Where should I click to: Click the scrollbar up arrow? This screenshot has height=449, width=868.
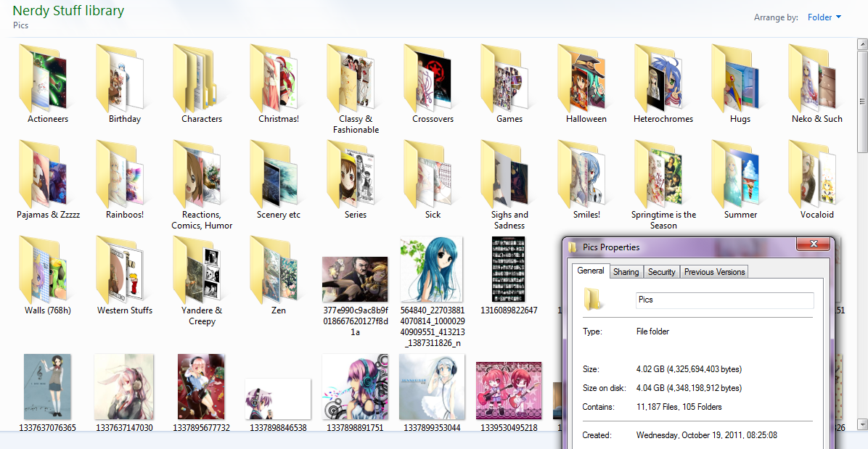(862, 44)
